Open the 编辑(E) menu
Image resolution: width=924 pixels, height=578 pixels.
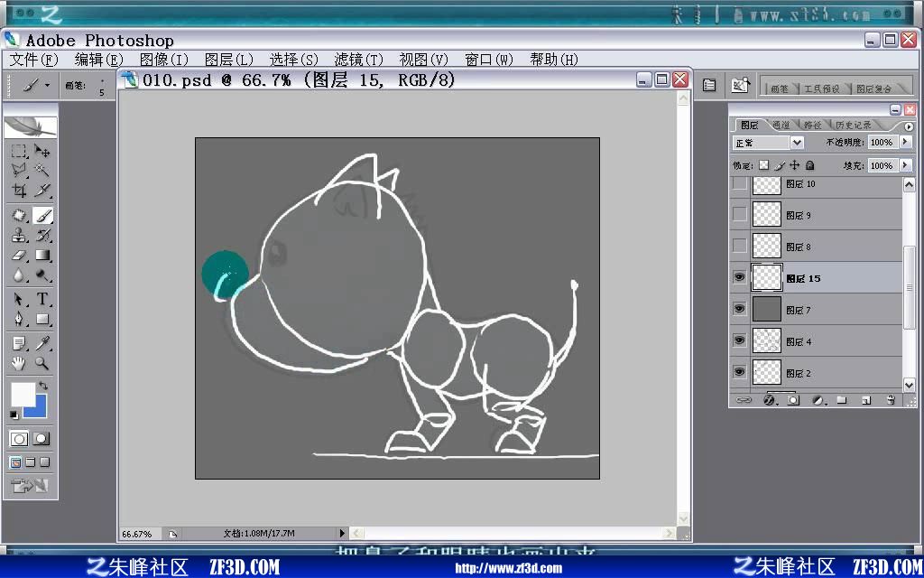(x=99, y=60)
